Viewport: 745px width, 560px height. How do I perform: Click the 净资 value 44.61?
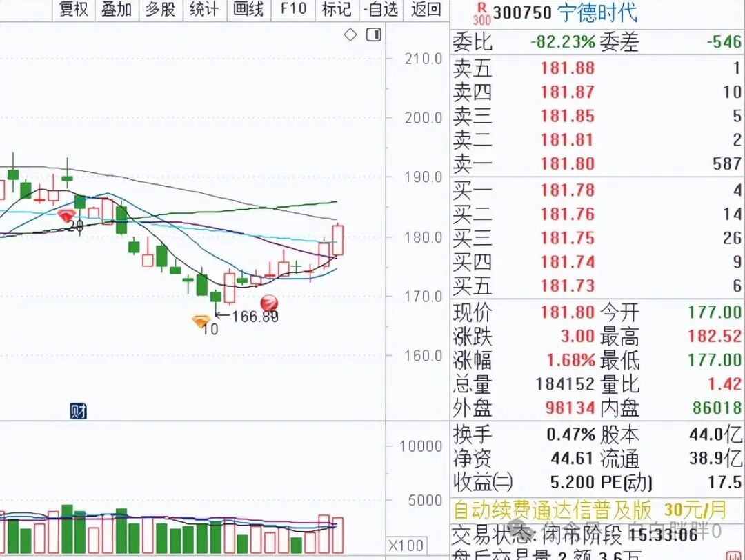tap(572, 459)
